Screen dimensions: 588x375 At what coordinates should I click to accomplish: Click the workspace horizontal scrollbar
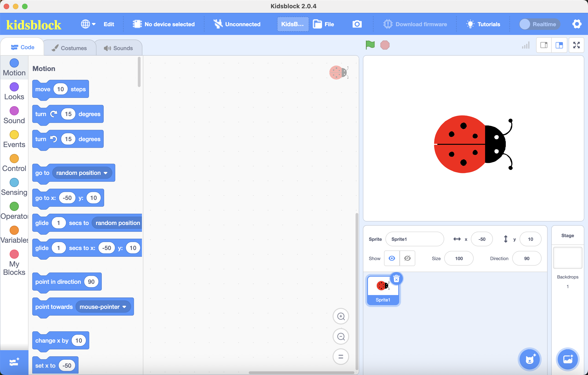(x=301, y=372)
